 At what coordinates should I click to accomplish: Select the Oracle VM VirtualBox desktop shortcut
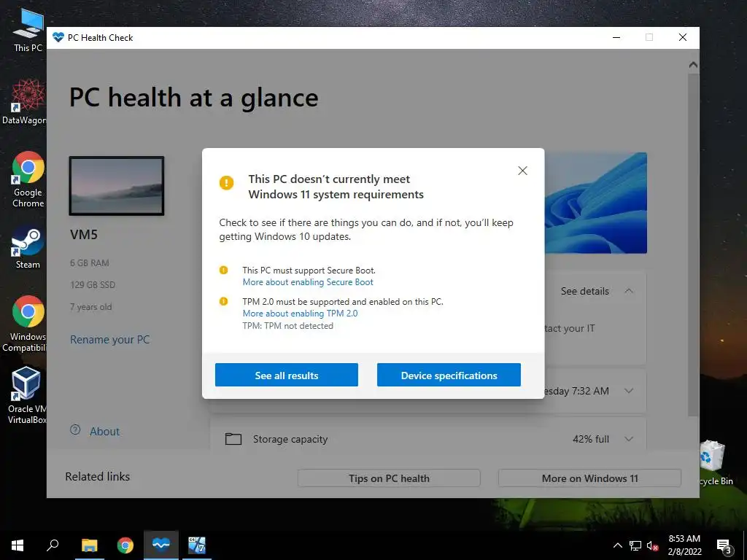[27, 394]
